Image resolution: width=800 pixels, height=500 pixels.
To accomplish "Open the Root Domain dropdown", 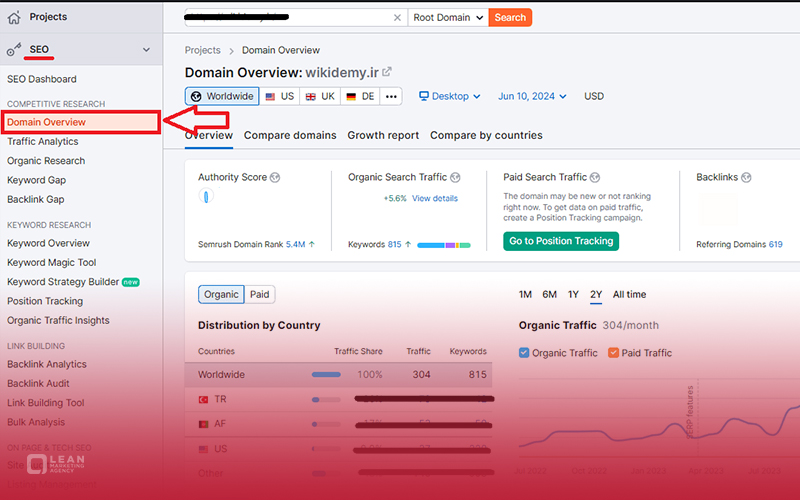I will (x=448, y=17).
